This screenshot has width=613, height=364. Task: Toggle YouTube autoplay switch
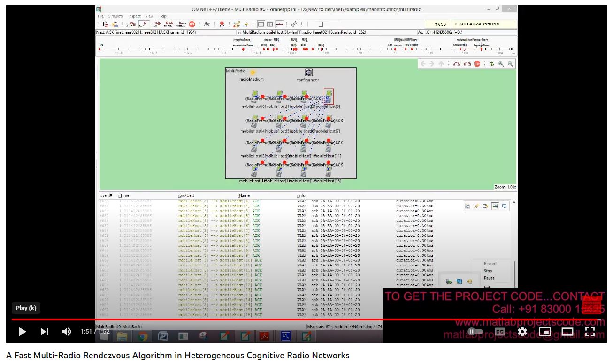coord(475,332)
